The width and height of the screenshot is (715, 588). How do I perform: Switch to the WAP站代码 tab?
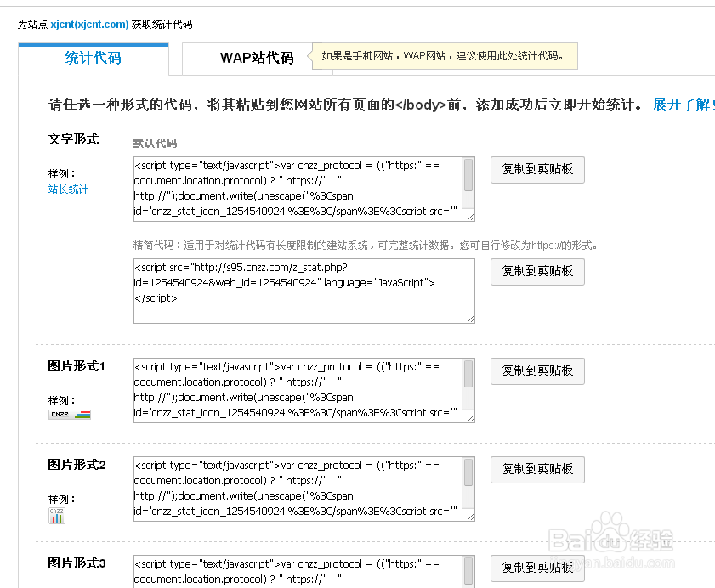coord(257,59)
